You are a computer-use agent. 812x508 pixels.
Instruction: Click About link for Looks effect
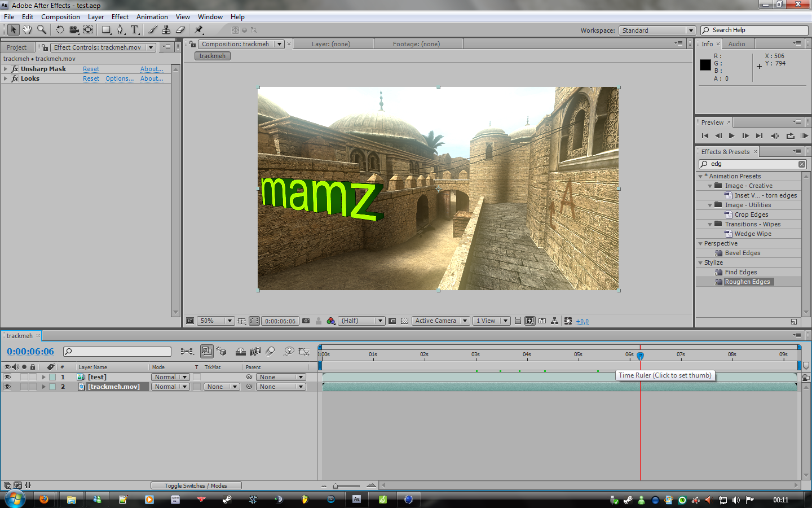point(152,78)
